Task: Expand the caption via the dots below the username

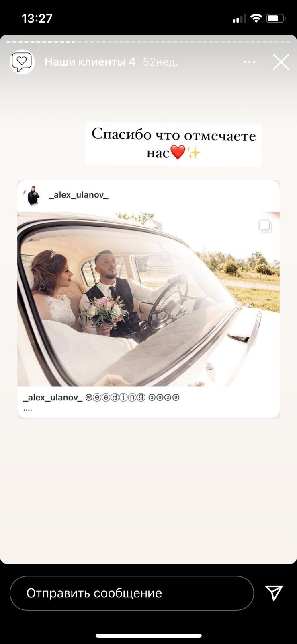Action: (x=28, y=410)
